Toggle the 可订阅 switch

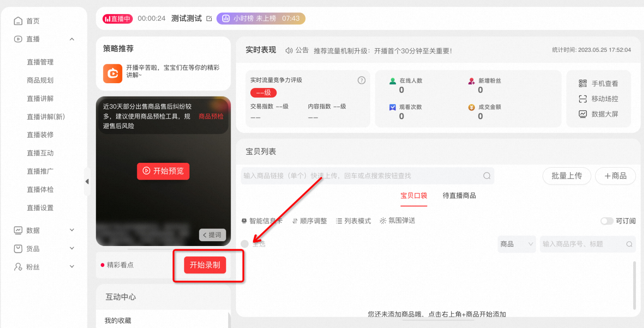click(x=607, y=221)
